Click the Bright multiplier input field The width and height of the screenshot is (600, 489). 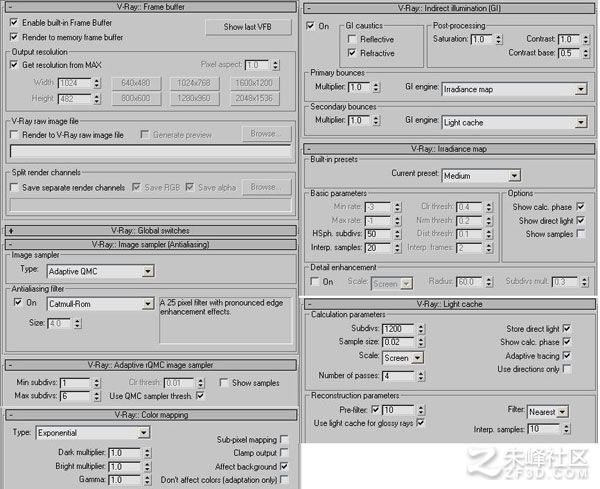pyautogui.click(x=125, y=466)
